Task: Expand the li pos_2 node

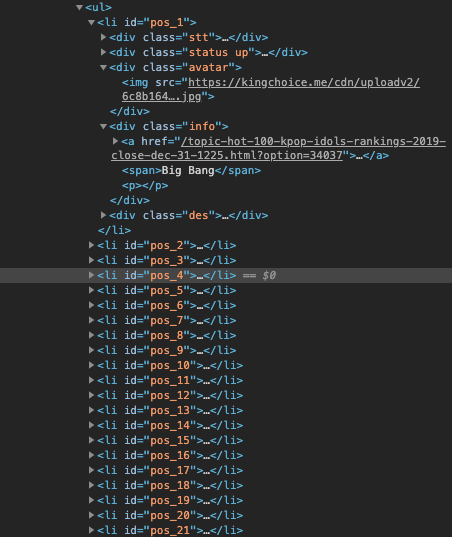Action: [x=91, y=245]
